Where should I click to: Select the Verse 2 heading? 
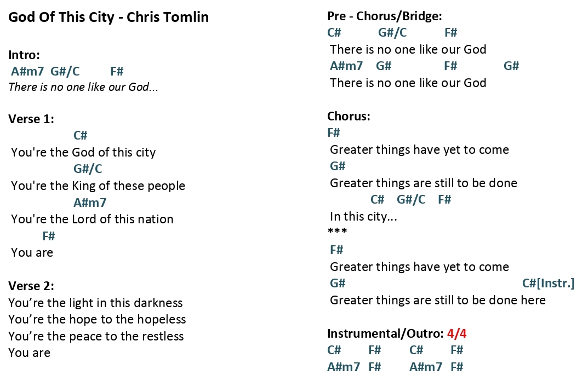point(31,286)
